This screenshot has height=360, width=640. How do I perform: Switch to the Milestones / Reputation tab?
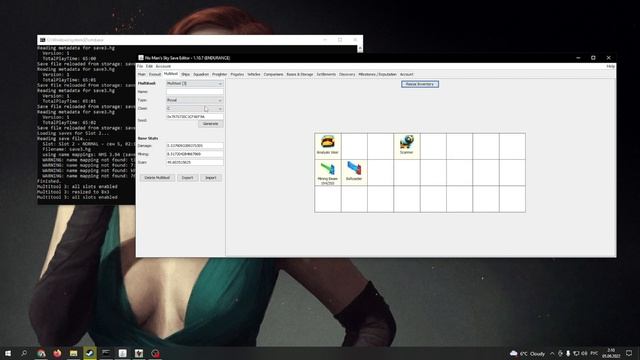(x=378, y=74)
